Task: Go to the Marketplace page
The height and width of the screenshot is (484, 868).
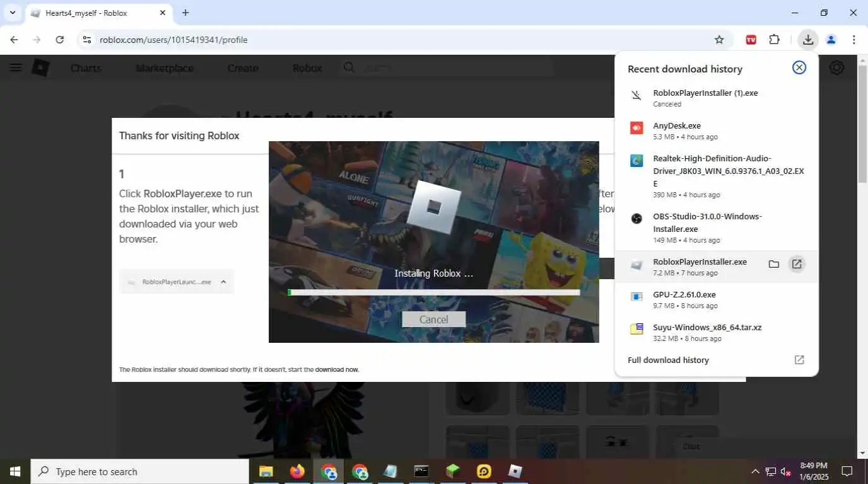Action: pyautogui.click(x=165, y=68)
